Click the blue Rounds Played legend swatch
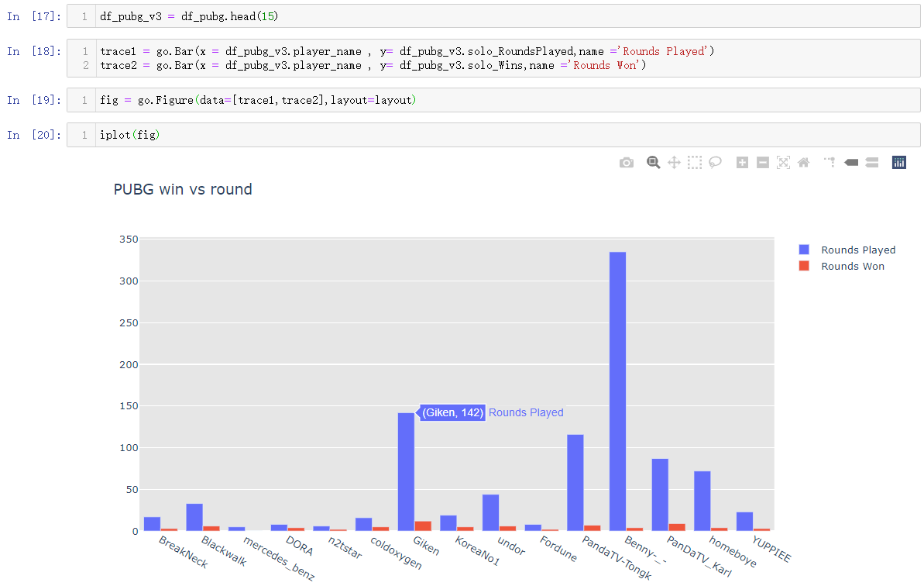Screen dimensions: 924x586 click(804, 250)
